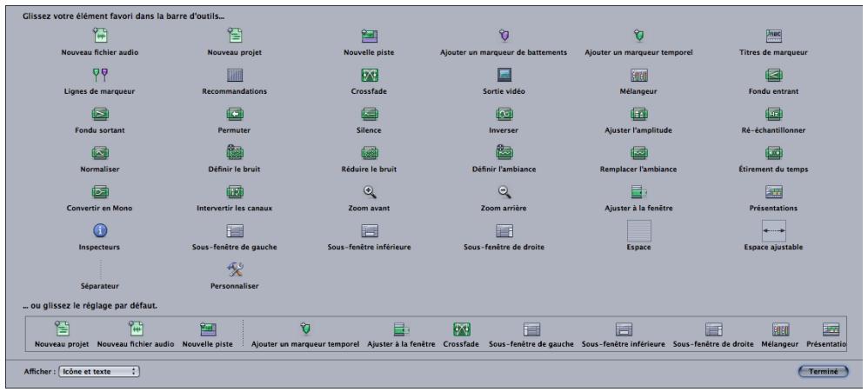Click the Définir le bruit icon
The width and height of the screenshot is (868, 392).
click(x=235, y=153)
